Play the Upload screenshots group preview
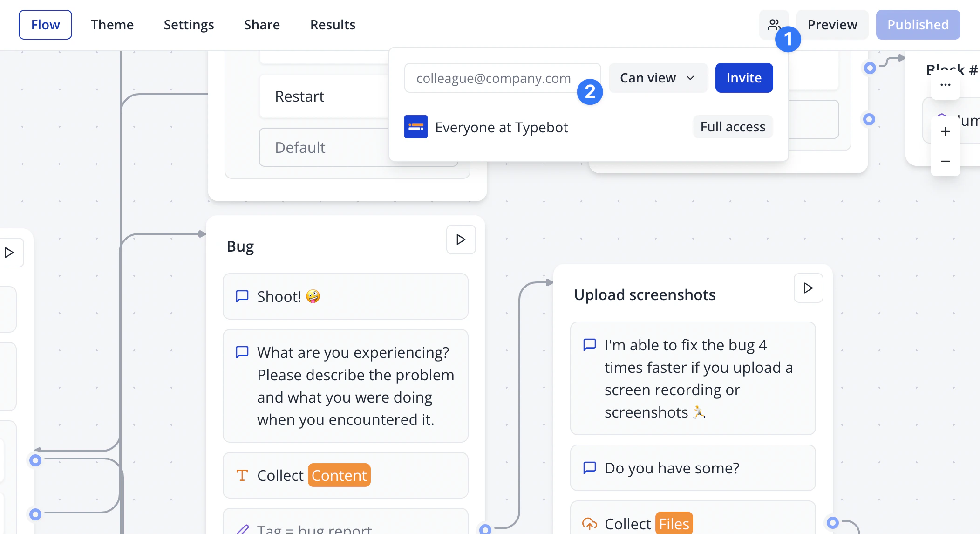980x534 pixels. [x=808, y=288]
